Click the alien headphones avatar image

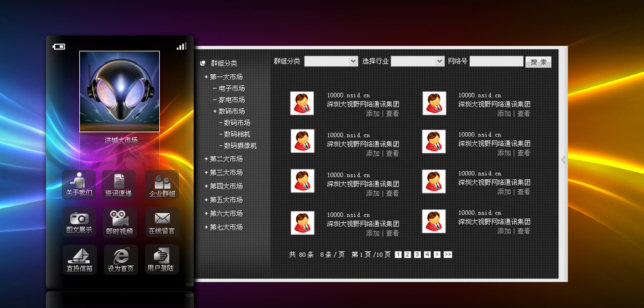tap(119, 92)
